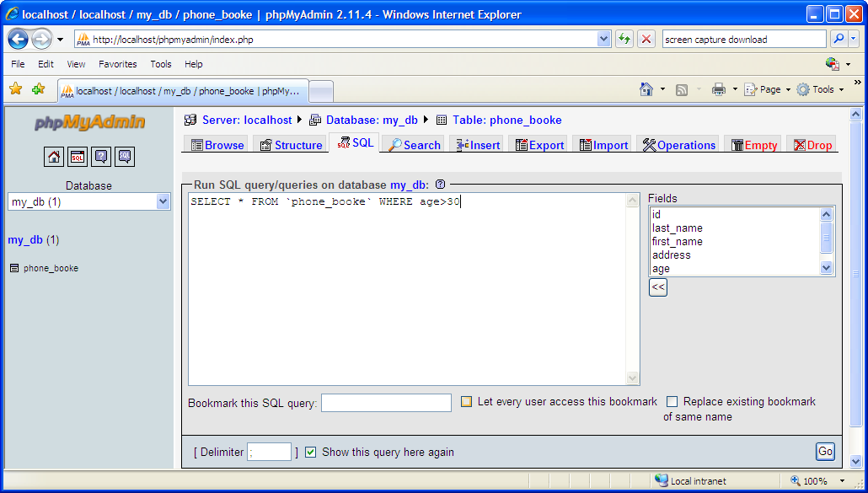Click Database: my_db breadcrumb link

[x=372, y=120]
